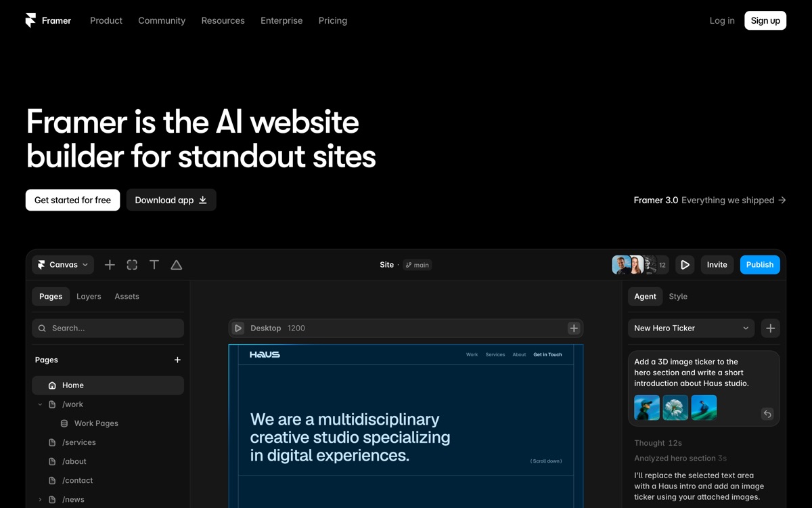Click the blue Publish button
Screen dimensions: 812x508
[x=760, y=265]
